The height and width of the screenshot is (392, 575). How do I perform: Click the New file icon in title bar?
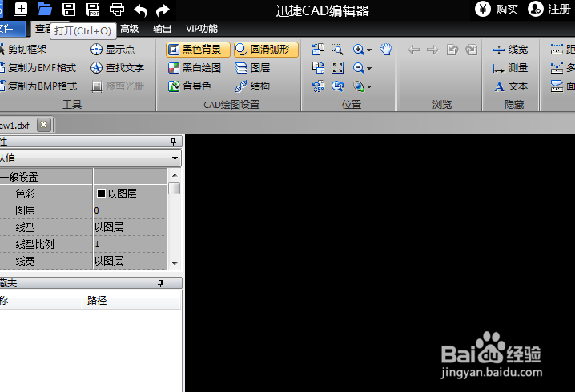20,9
